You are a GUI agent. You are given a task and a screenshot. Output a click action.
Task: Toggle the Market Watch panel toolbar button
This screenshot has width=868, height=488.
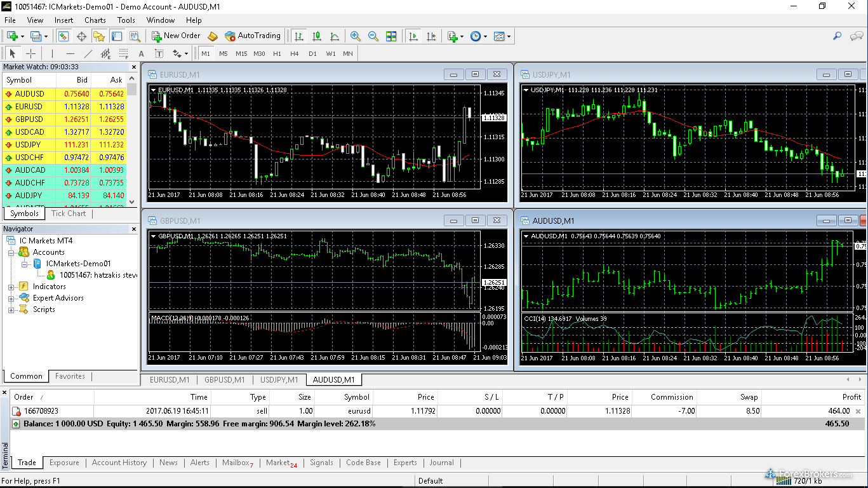pyautogui.click(x=64, y=36)
